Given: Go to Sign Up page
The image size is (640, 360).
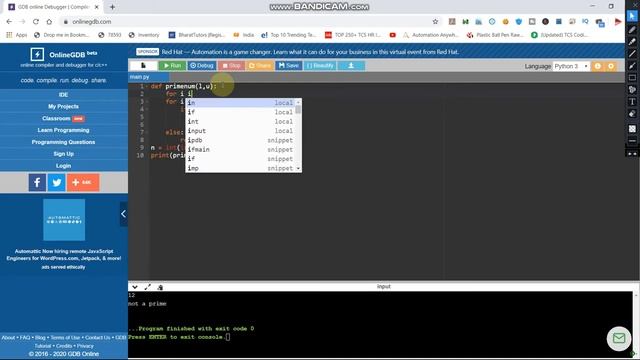Looking at the screenshot, I should tap(63, 154).
